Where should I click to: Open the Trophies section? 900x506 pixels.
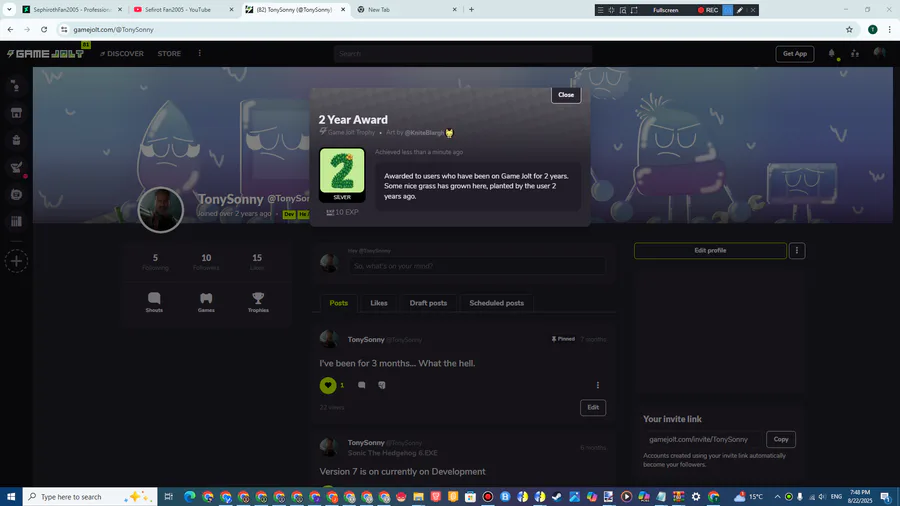coord(258,302)
